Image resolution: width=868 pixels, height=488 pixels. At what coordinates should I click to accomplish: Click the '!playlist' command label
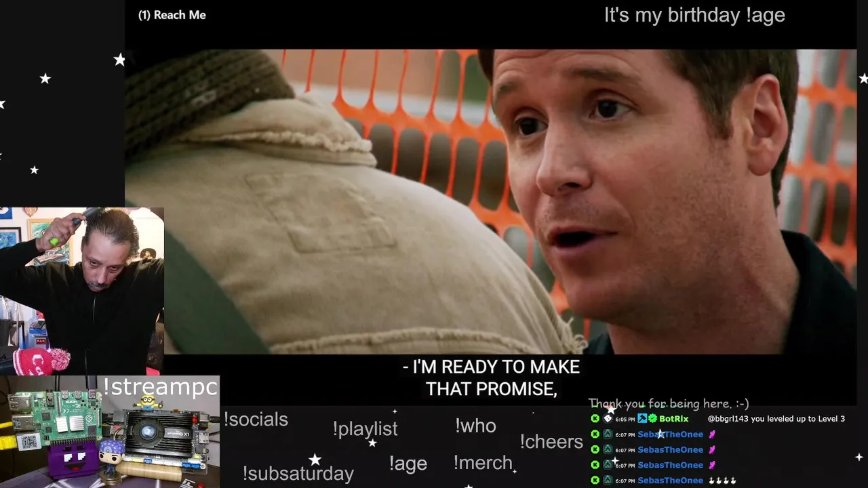click(x=365, y=429)
